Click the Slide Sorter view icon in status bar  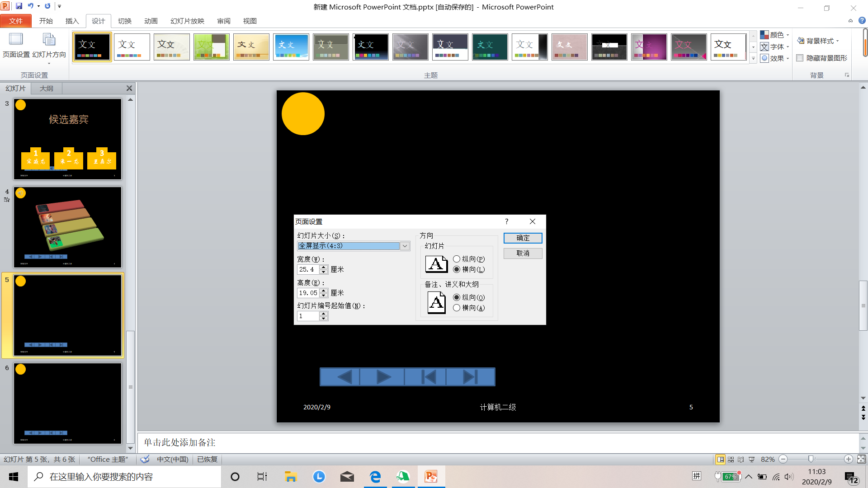(731, 460)
